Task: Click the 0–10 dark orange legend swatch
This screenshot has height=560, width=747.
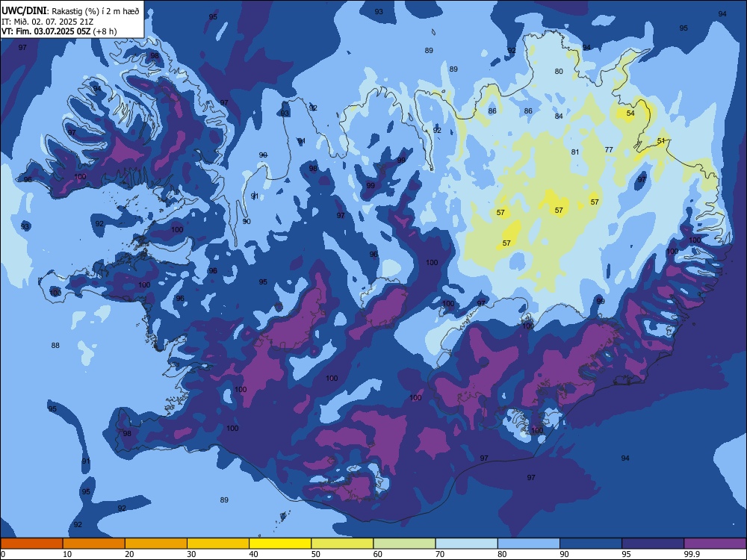Action: point(31,544)
